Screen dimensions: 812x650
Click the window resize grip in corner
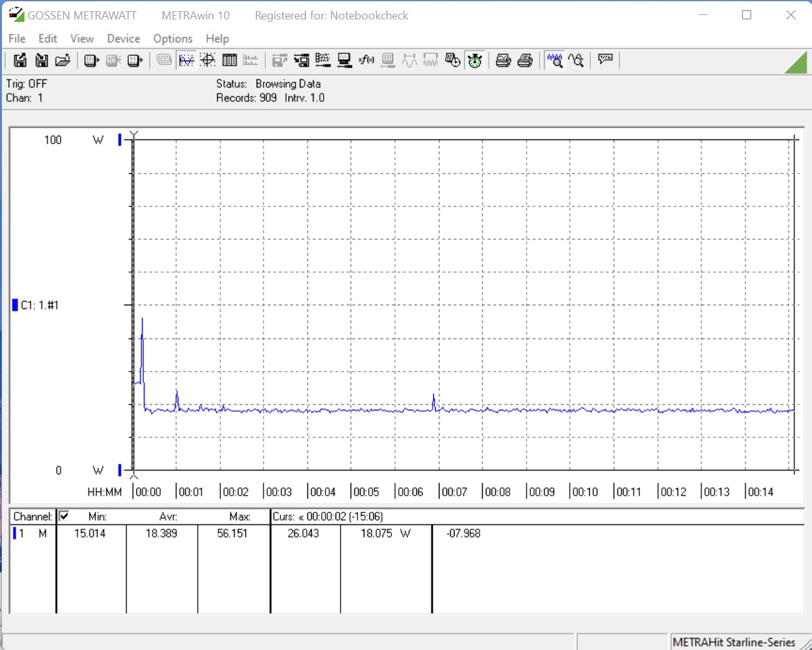[806, 644]
